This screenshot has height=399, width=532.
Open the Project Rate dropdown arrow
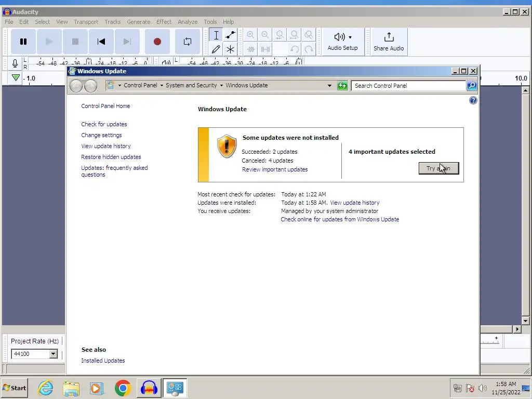(x=54, y=354)
